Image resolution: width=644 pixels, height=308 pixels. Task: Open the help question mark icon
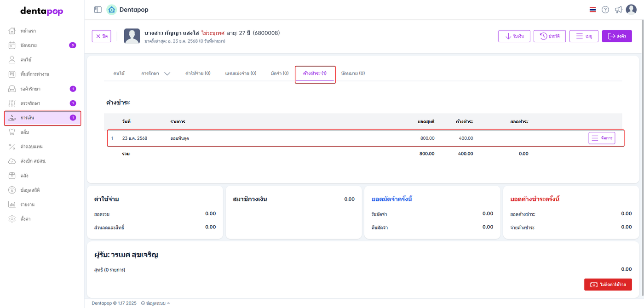[605, 10]
